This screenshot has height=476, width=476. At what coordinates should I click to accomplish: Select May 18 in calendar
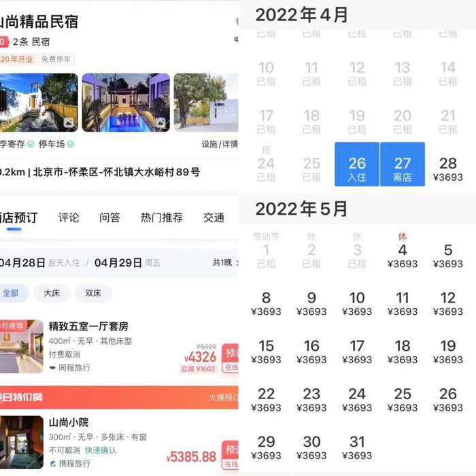[403, 352]
